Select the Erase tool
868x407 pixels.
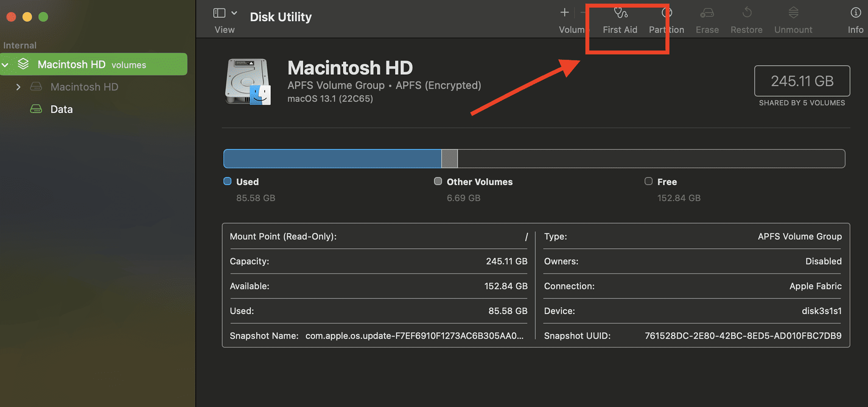click(x=706, y=19)
